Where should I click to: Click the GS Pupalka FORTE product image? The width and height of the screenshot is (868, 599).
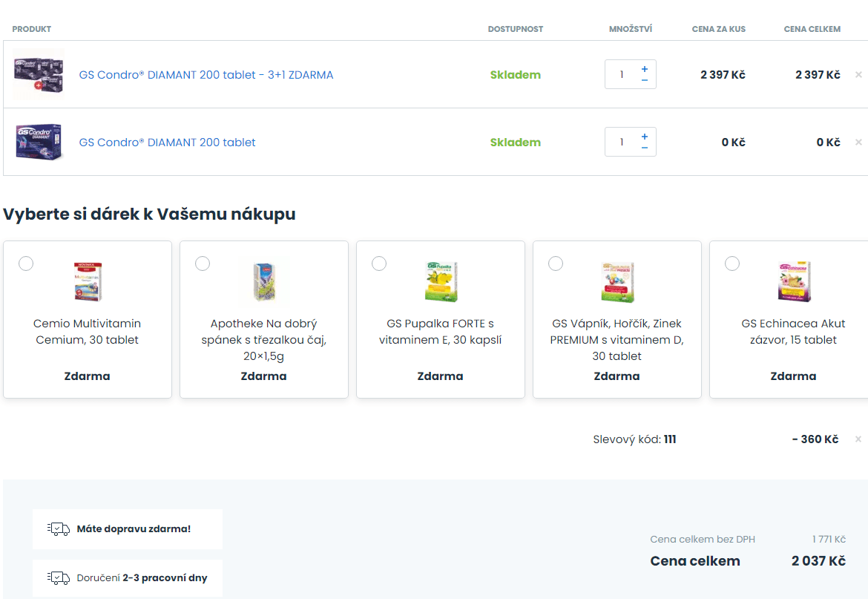coord(441,282)
